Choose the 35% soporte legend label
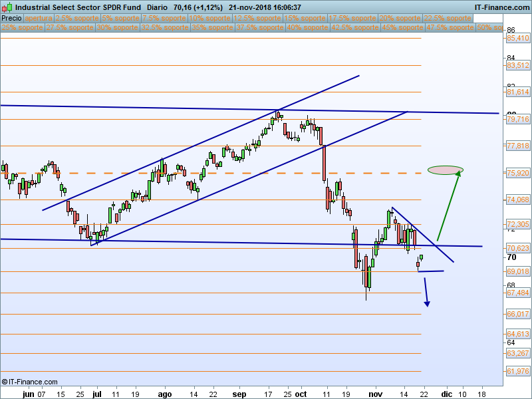 [212, 27]
